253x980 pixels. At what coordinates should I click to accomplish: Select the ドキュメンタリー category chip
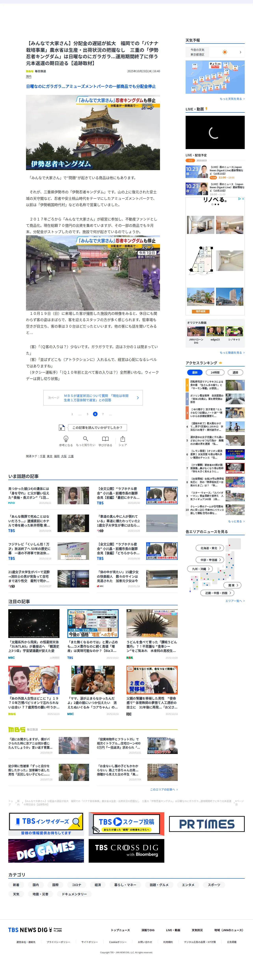[74, 894]
